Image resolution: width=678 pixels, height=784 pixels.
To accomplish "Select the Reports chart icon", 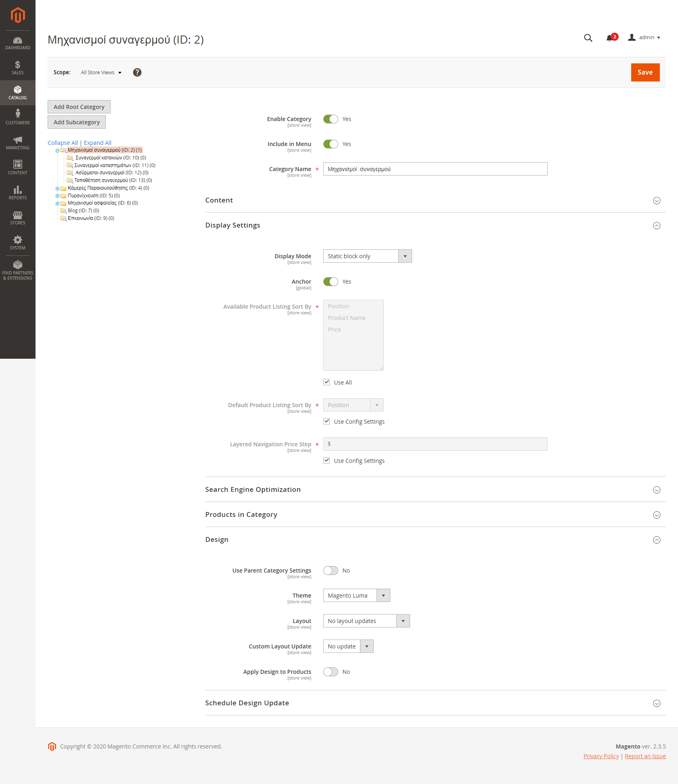I will coord(17,192).
